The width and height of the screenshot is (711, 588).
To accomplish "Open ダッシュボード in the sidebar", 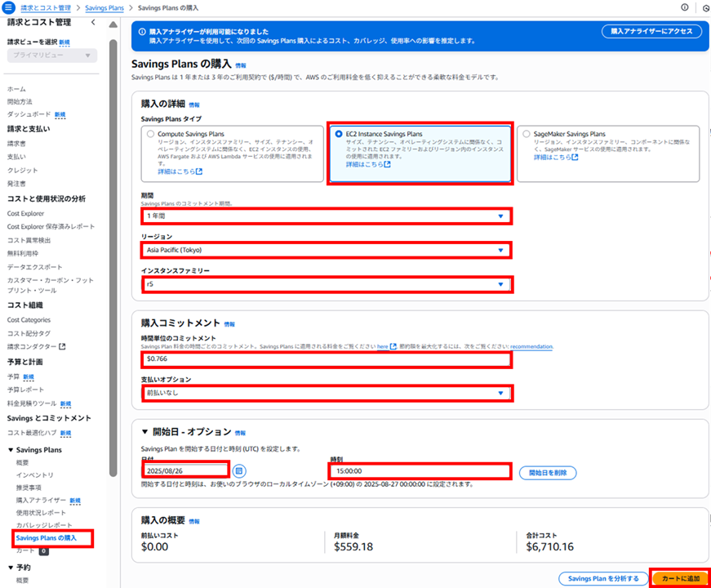I will [x=29, y=114].
